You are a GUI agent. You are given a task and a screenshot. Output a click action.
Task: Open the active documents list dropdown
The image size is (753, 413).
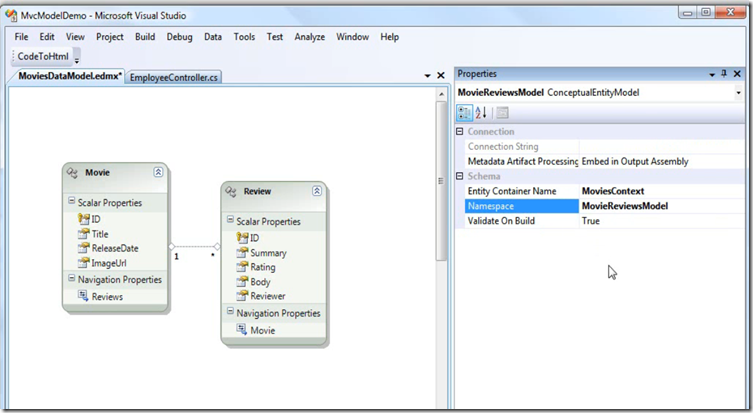tap(427, 76)
